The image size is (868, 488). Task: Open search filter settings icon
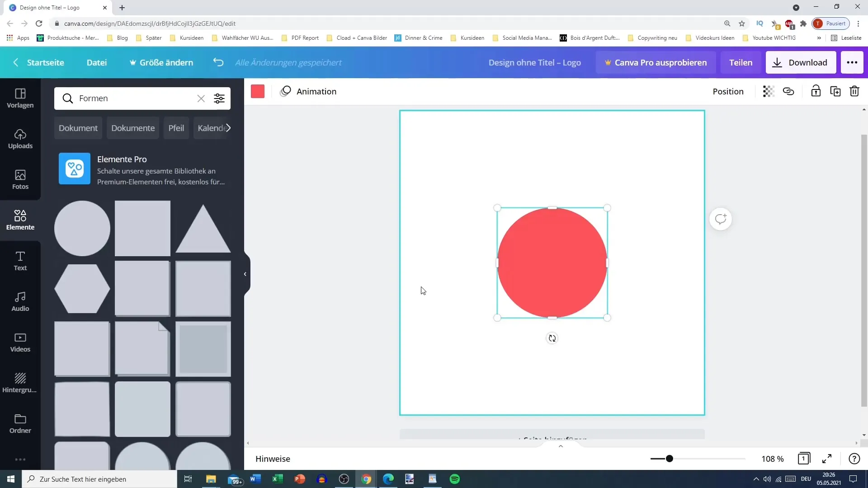(x=219, y=99)
